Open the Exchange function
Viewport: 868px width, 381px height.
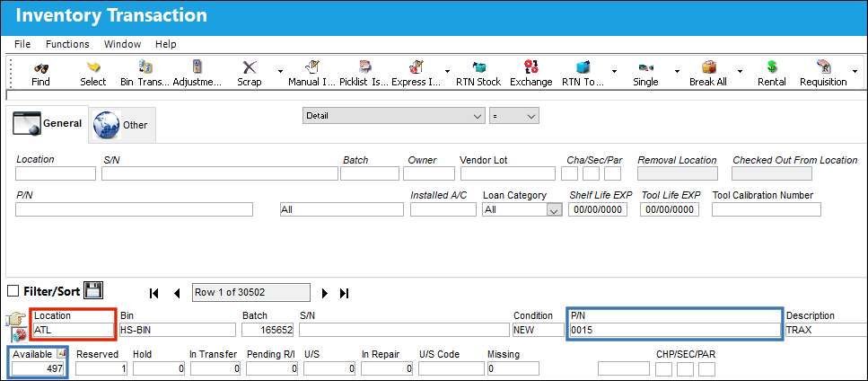pos(531,67)
